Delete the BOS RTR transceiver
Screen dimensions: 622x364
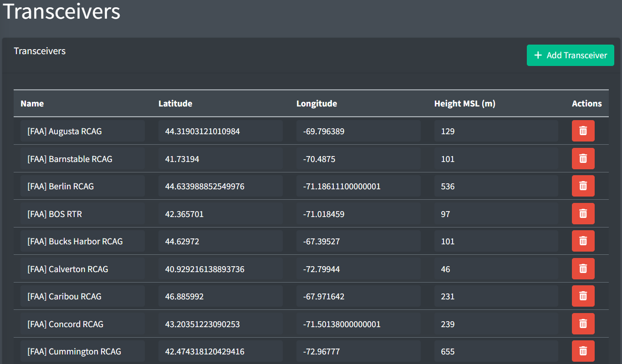(583, 213)
